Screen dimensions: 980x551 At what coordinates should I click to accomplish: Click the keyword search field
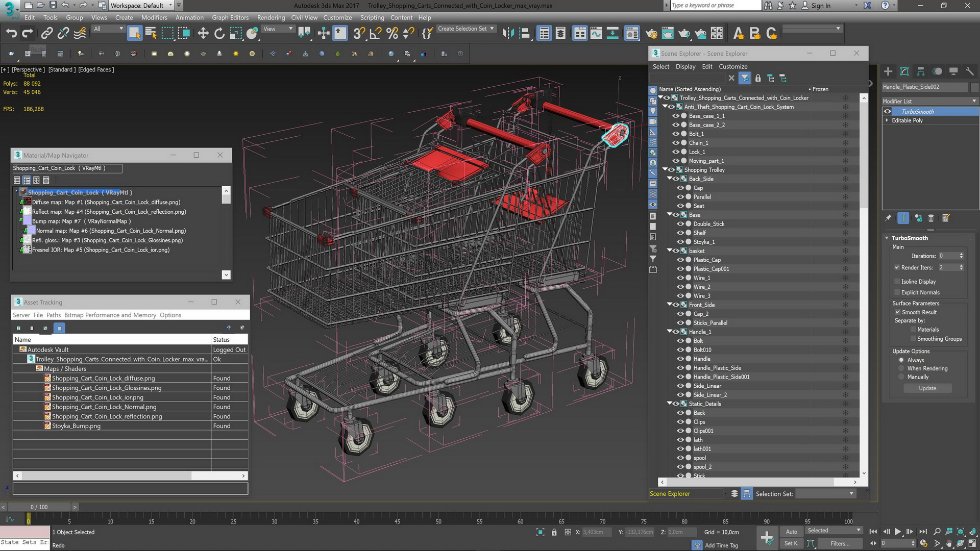715,6
